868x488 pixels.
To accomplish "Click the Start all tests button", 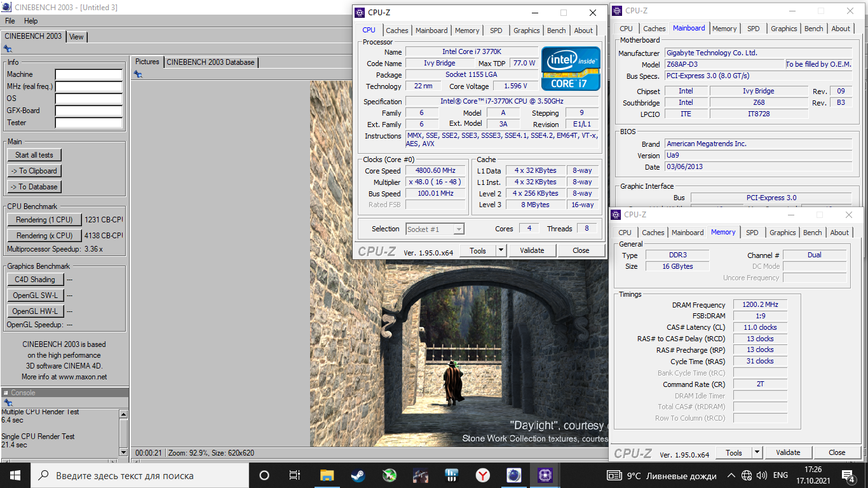I will [x=34, y=155].
